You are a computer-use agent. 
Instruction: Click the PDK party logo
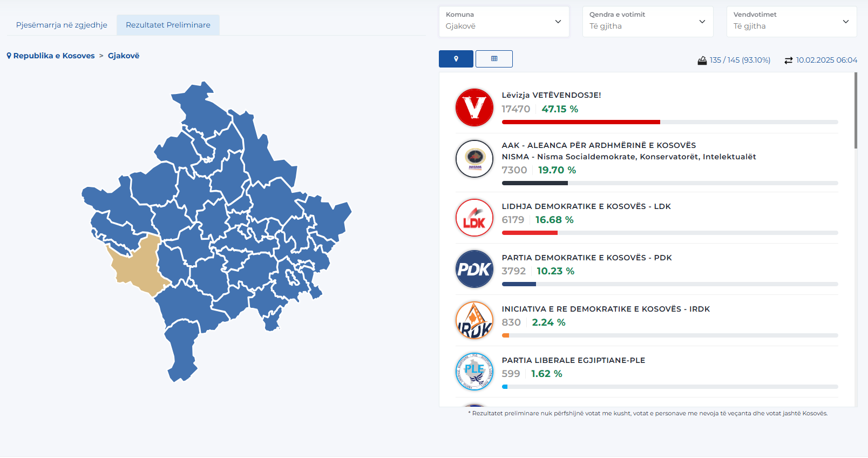pyautogui.click(x=474, y=269)
